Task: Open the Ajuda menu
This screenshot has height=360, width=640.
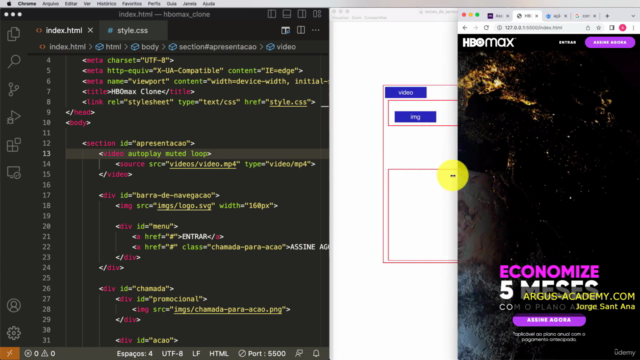Action: coord(209,4)
